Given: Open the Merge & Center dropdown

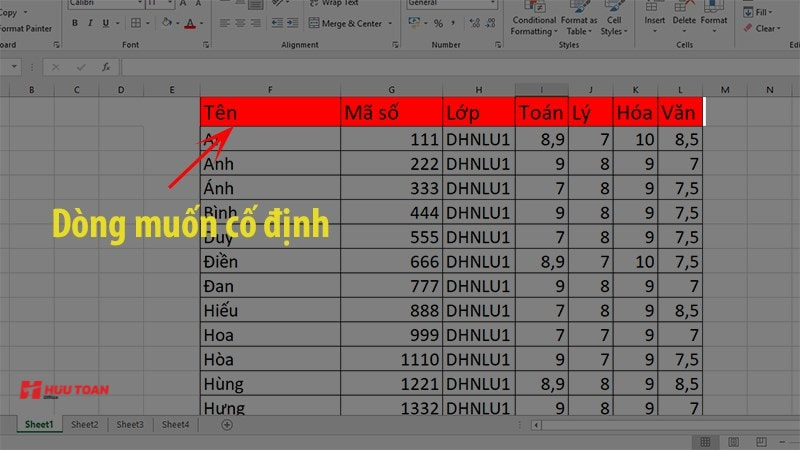Looking at the screenshot, I should tap(388, 22).
